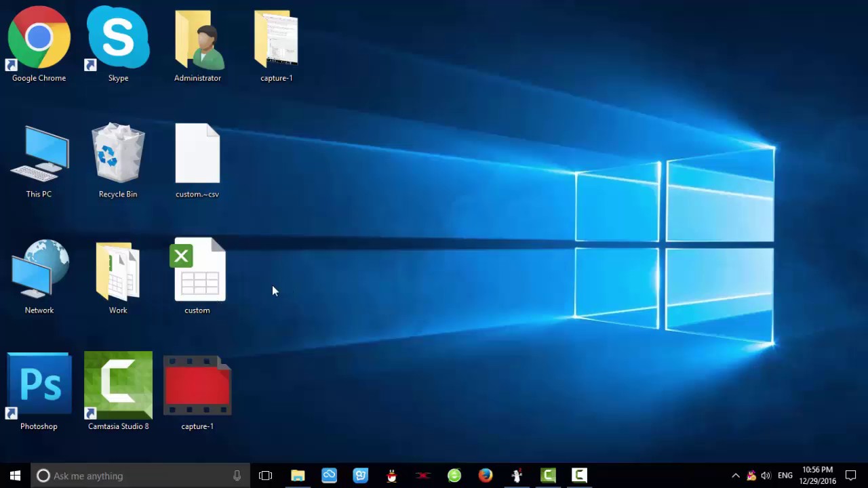Open File Explorer from taskbar
The width and height of the screenshot is (868, 488).
298,476
